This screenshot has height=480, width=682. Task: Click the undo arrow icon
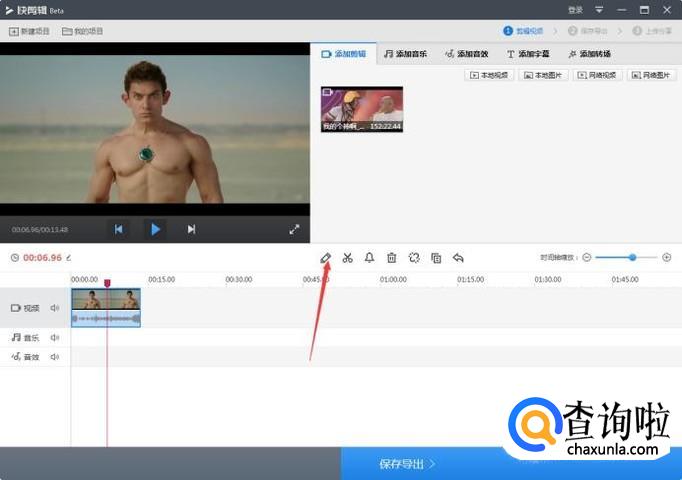pos(458,258)
